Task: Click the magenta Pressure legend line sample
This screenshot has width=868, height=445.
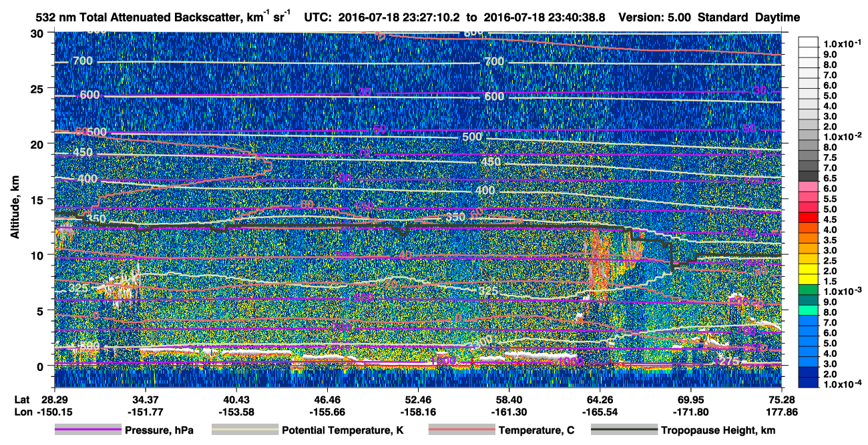Action: point(88,430)
